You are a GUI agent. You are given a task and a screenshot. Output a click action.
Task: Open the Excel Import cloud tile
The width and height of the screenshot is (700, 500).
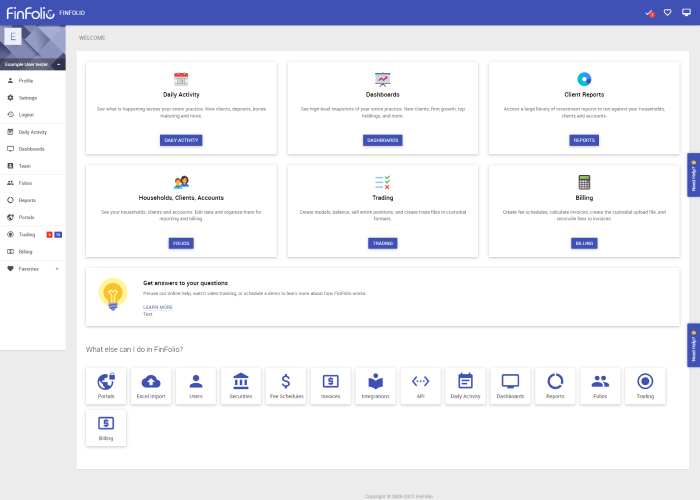coord(151,386)
